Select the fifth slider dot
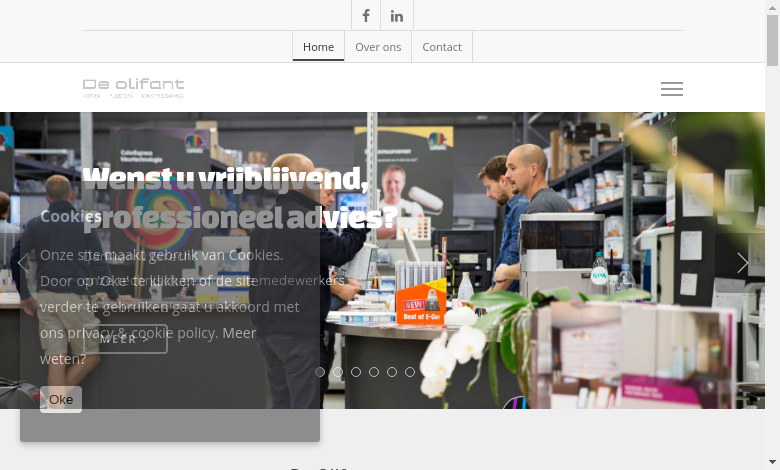The image size is (780, 470). 391,372
